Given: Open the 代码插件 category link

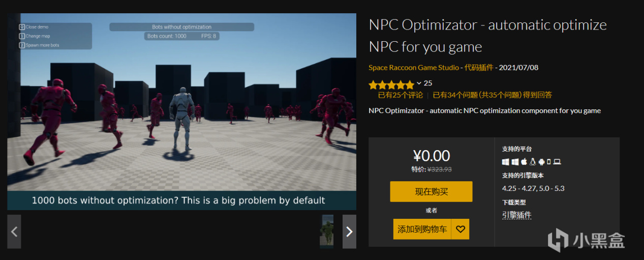Looking at the screenshot, I should point(479,67).
